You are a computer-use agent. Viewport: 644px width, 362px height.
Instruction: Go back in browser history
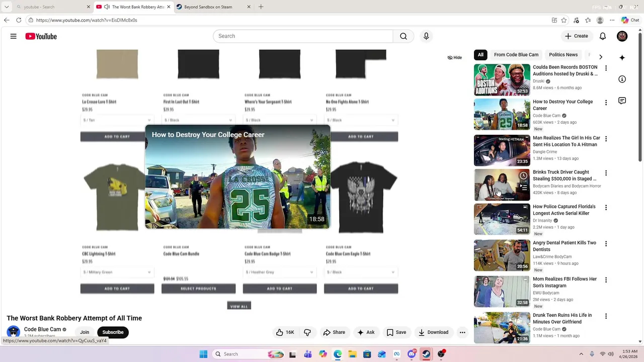7,20
